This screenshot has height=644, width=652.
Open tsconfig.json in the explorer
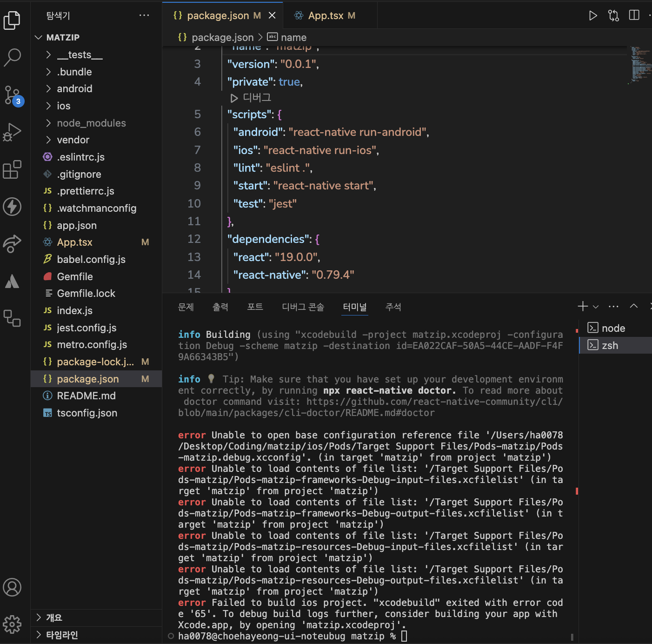pos(96,413)
